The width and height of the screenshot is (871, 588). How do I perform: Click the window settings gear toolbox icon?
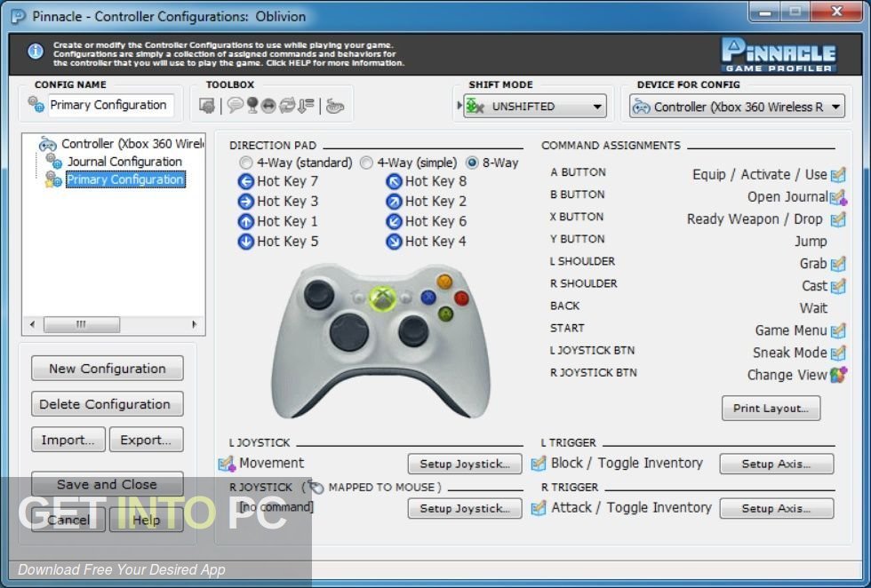206,105
